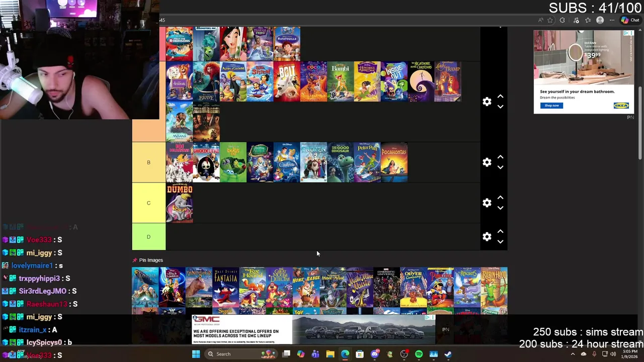Image resolution: width=644 pixels, height=362 pixels.
Task: Open the favorites list icon
Action: click(588, 20)
